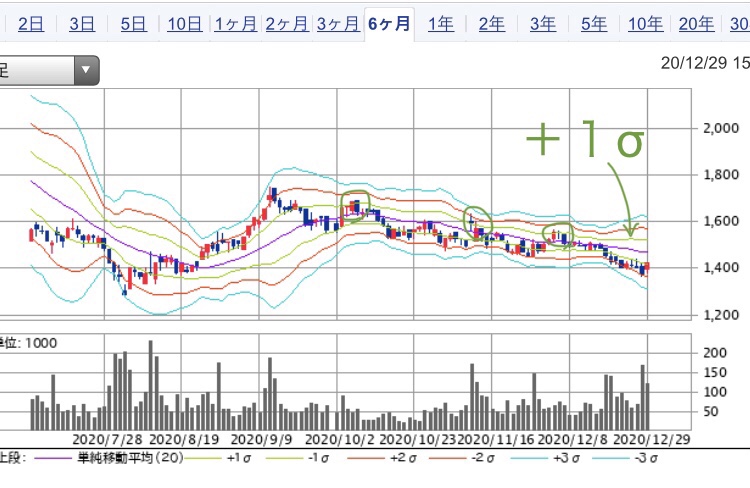The width and height of the screenshot is (750, 488).
Task: Click the 150 volume axis label
Action: pos(715,372)
